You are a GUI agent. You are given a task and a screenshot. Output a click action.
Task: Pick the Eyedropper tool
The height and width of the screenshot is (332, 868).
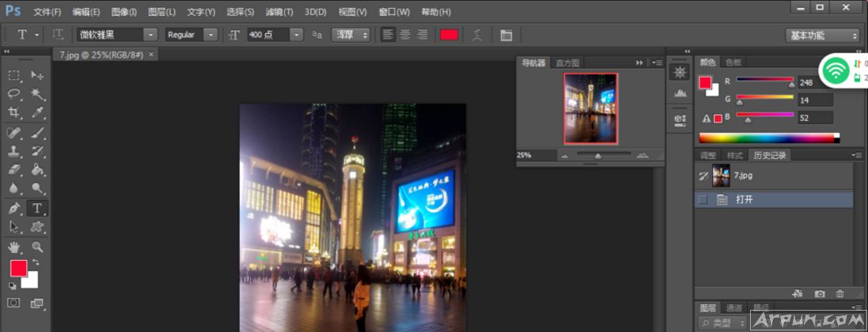pos(37,113)
